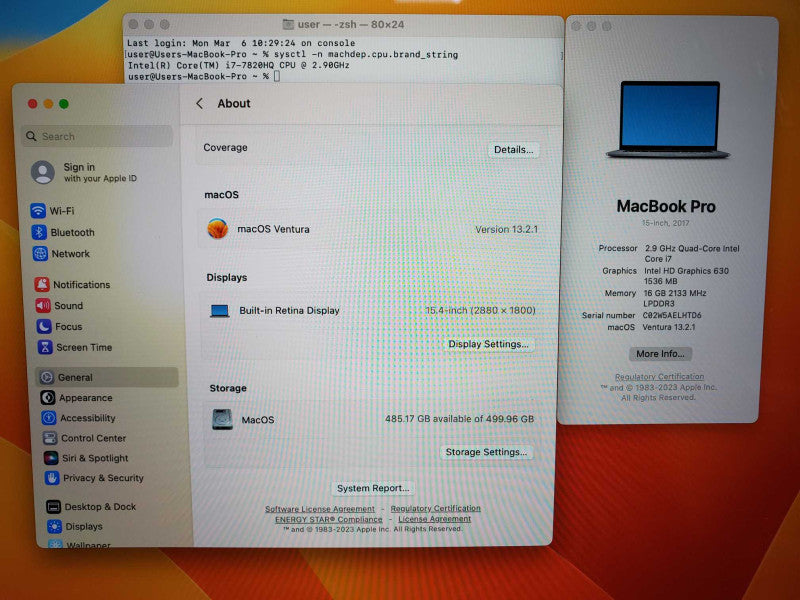This screenshot has height=600, width=800.
Task: Click the Appearance icon in sidebar
Action: point(47,397)
